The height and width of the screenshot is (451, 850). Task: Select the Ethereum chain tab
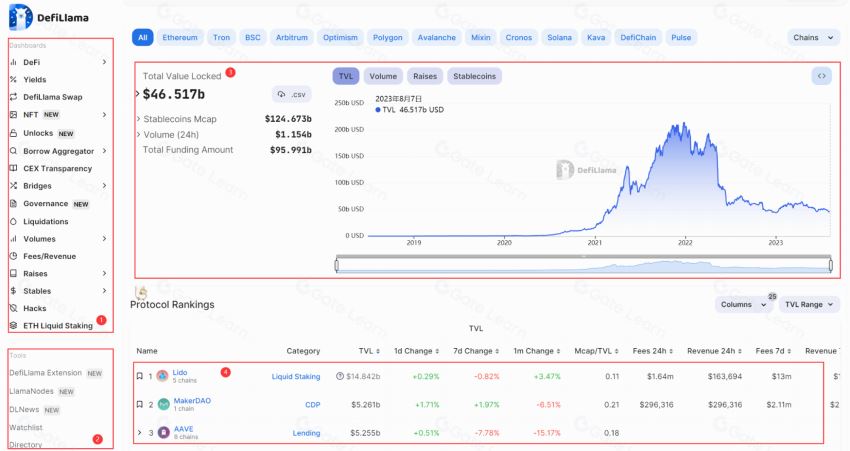(180, 38)
